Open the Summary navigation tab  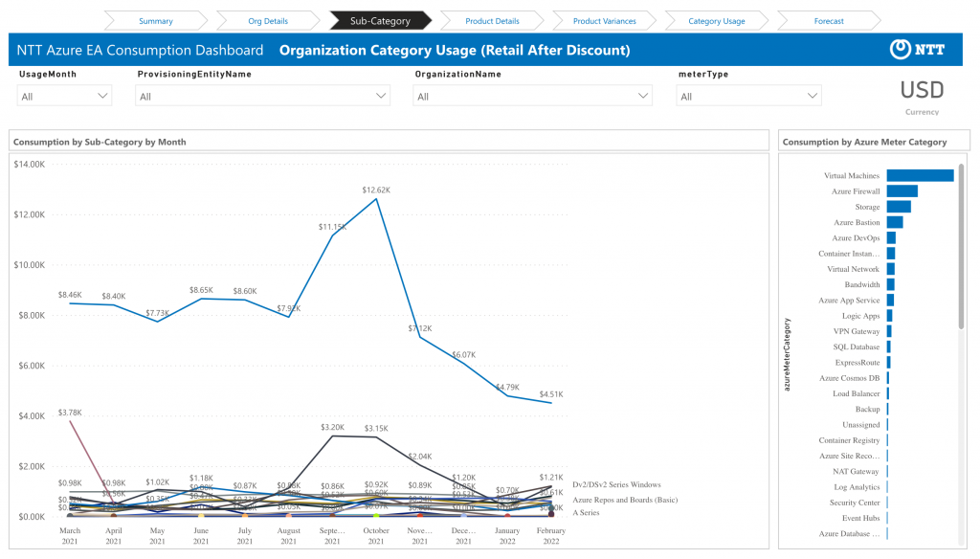pyautogui.click(x=156, y=21)
